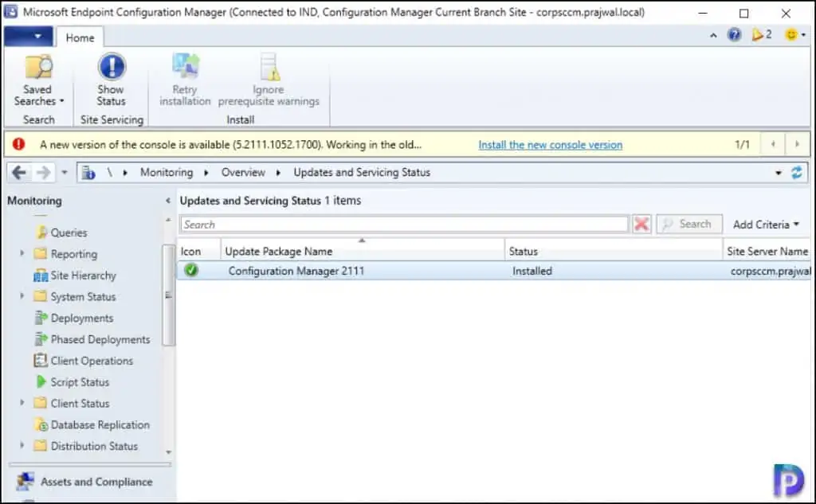Click Overview in the breadcrumb path
The image size is (816, 504).
(x=243, y=172)
